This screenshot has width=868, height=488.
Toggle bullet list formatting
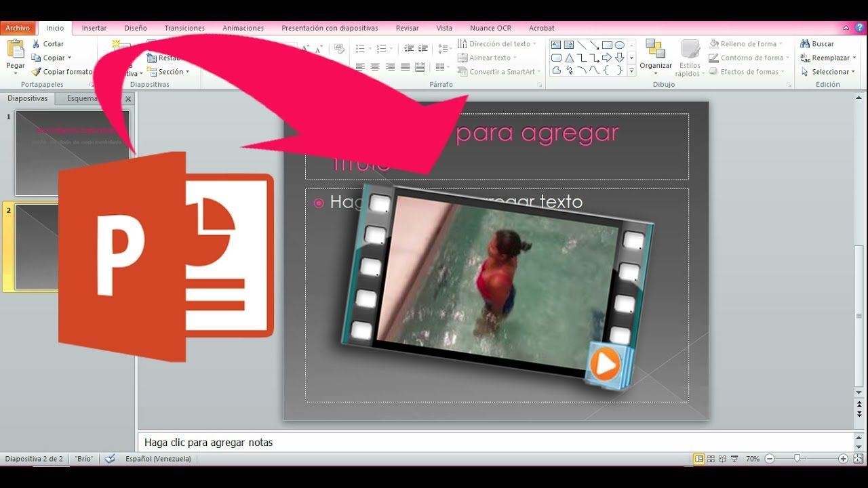[360, 47]
